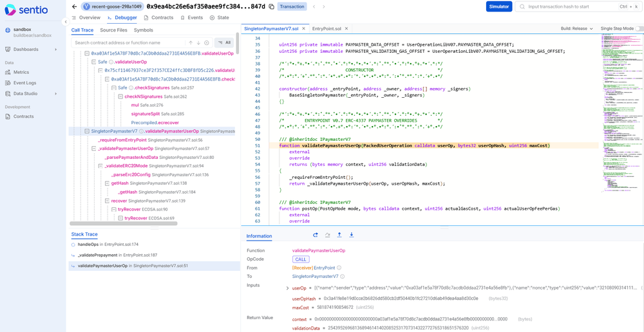Open Contracts in the left sidebar
The image size is (644, 332).
[x=23, y=116]
